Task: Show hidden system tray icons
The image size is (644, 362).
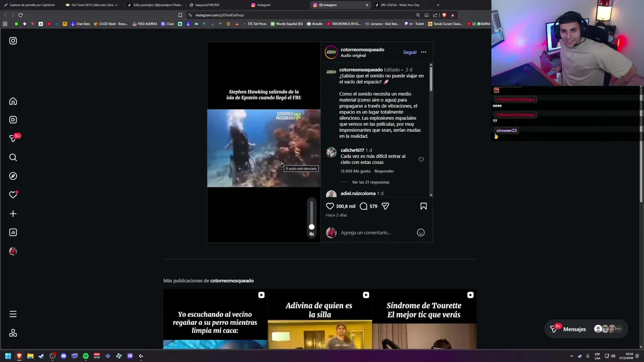Action: 571,356
